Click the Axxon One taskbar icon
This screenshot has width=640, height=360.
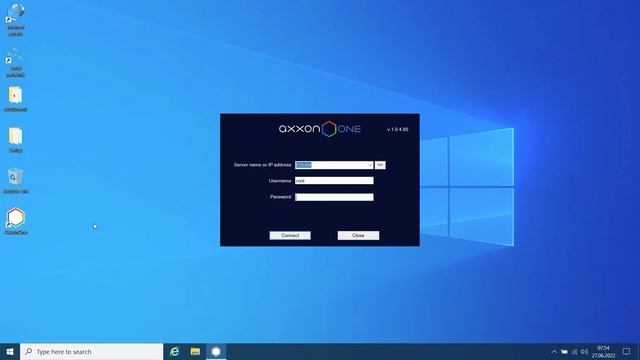[x=216, y=351]
